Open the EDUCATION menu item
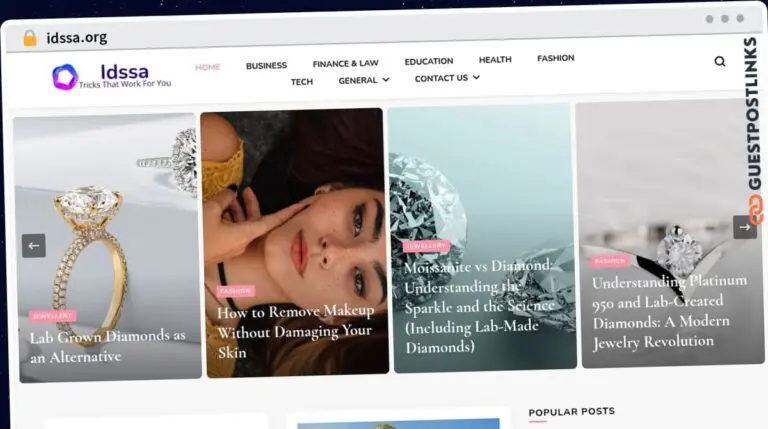This screenshot has height=429, width=768. (x=429, y=61)
